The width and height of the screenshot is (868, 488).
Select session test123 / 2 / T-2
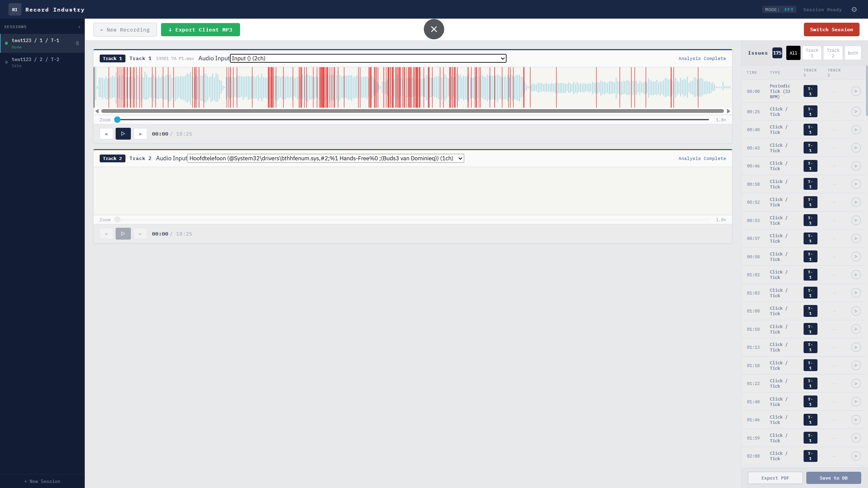coord(42,62)
